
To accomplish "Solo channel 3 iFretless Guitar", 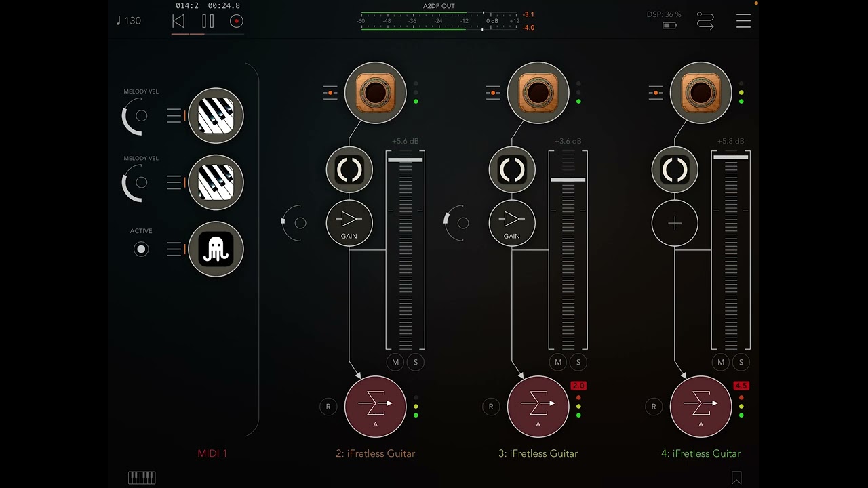I will tap(578, 362).
